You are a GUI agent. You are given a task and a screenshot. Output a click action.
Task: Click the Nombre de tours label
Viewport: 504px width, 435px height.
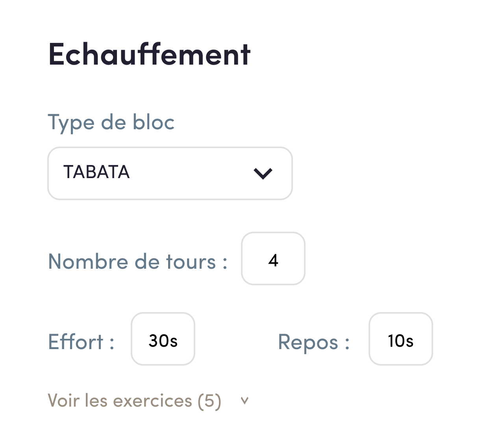coord(137,261)
